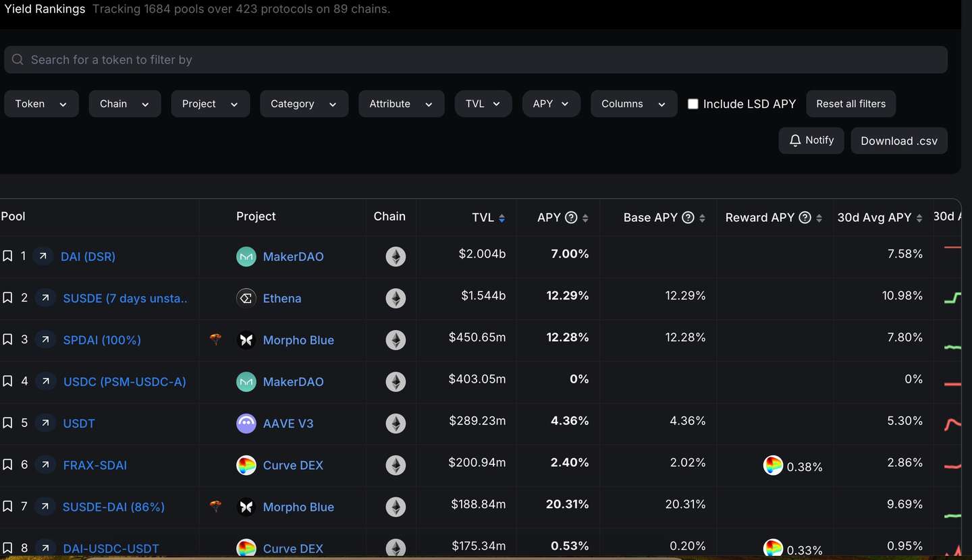Focus the token search field
The height and width of the screenshot is (560, 972).
[476, 60]
